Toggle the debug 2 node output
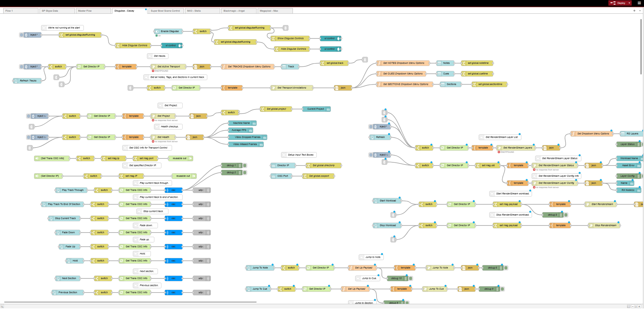The image size is (644, 313). click(245, 173)
